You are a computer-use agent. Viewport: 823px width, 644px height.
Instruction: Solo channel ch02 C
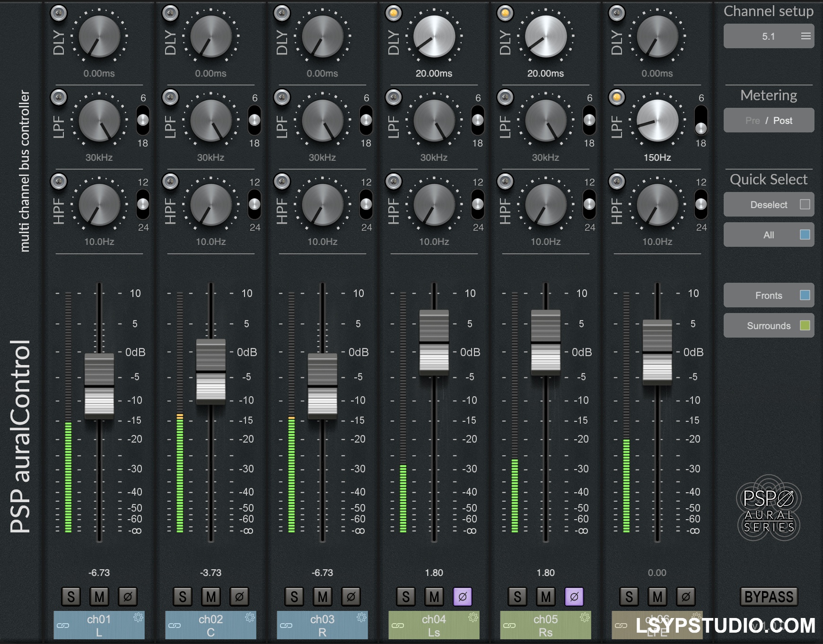[183, 597]
